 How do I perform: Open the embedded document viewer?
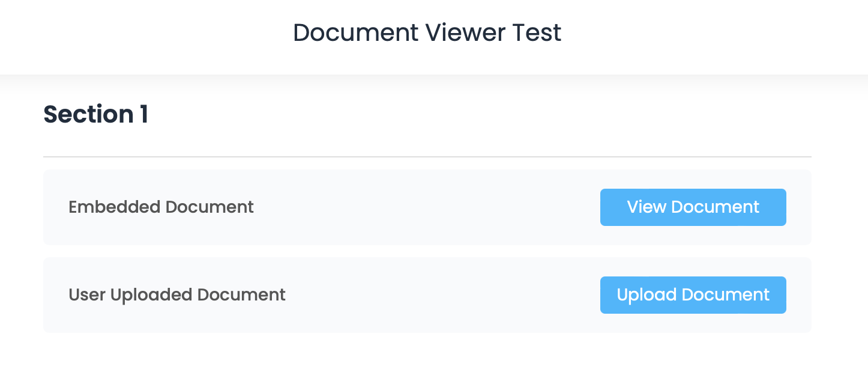pos(693,207)
